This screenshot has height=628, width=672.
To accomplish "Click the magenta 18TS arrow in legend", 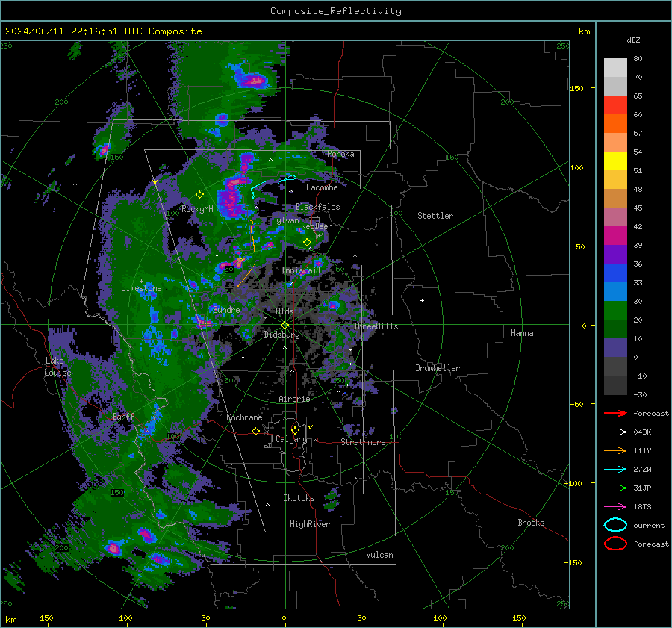I will 615,507.
